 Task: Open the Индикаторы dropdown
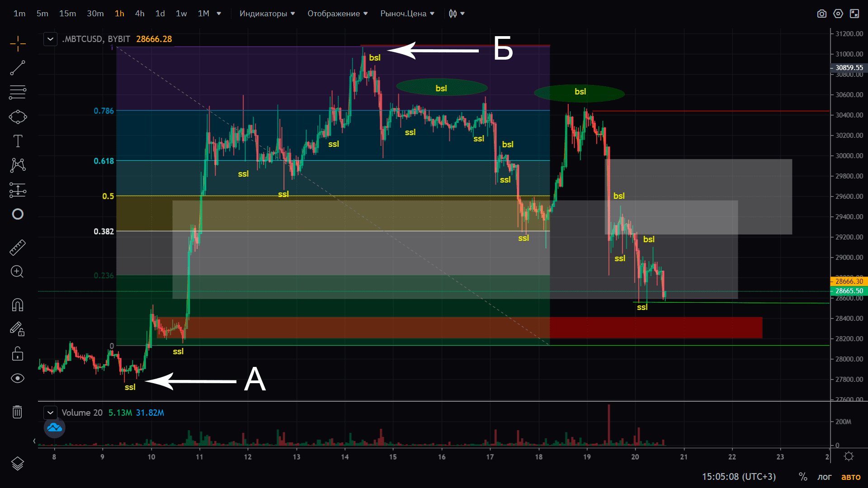click(267, 14)
